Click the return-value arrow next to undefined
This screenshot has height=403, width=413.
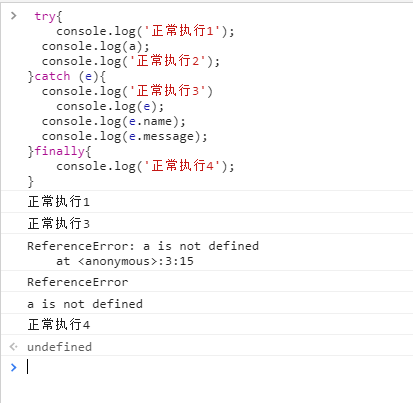point(13,347)
